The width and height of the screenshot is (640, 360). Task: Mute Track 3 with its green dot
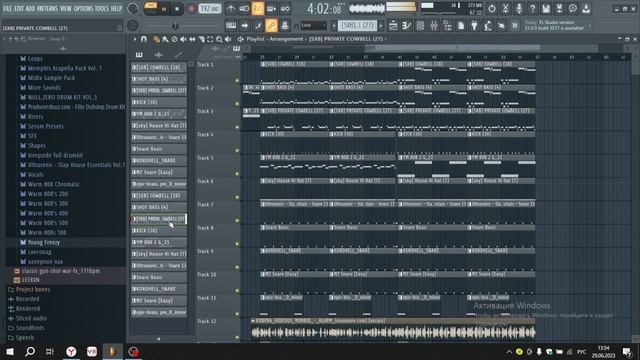click(237, 127)
